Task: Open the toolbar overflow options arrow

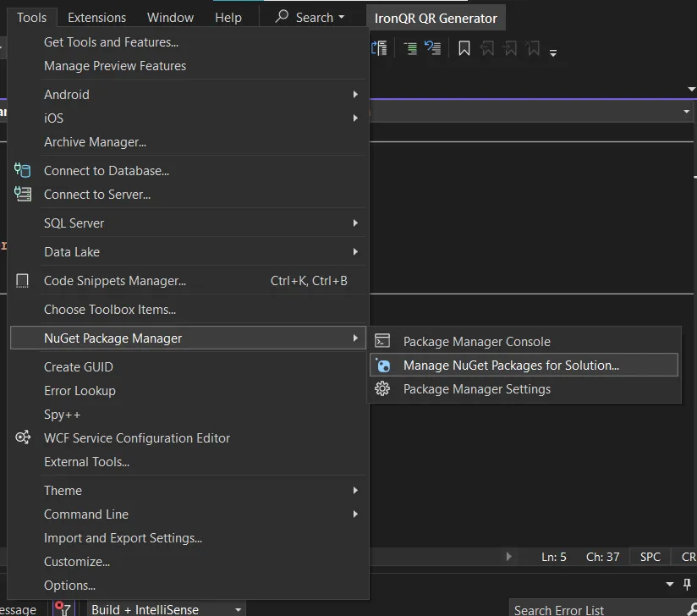Action: (x=553, y=52)
